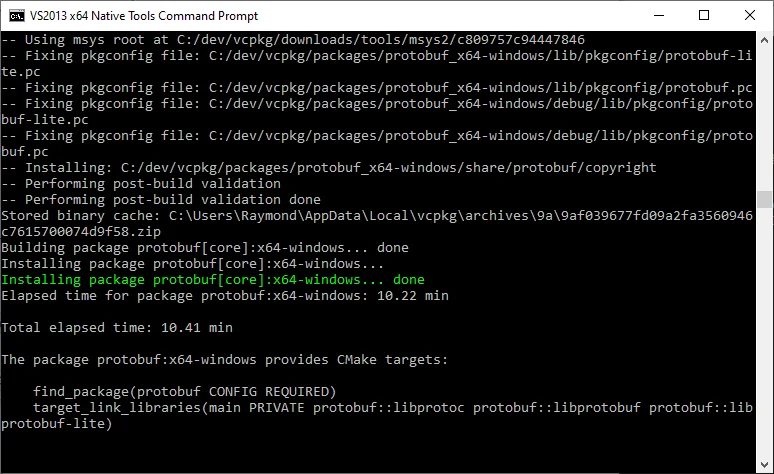Image resolution: width=774 pixels, height=474 pixels.
Task: Minimize the VS2013 Native Tools Command Prompt
Action: point(658,15)
